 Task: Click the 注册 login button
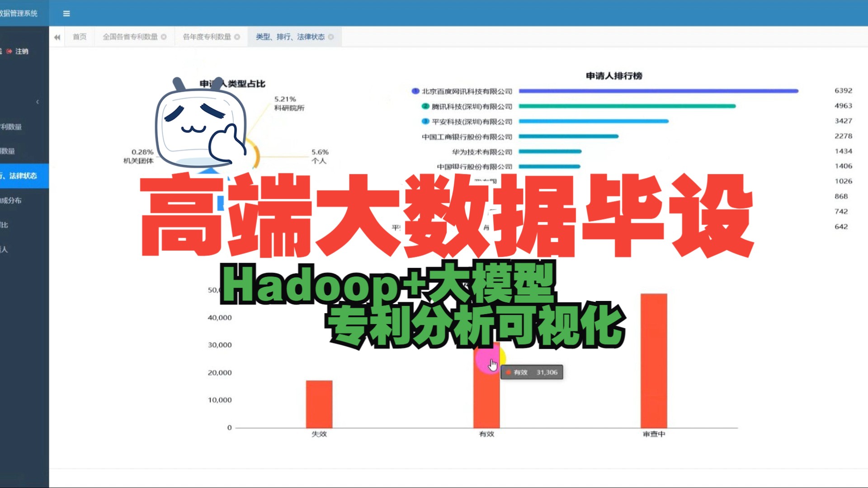[x=21, y=51]
